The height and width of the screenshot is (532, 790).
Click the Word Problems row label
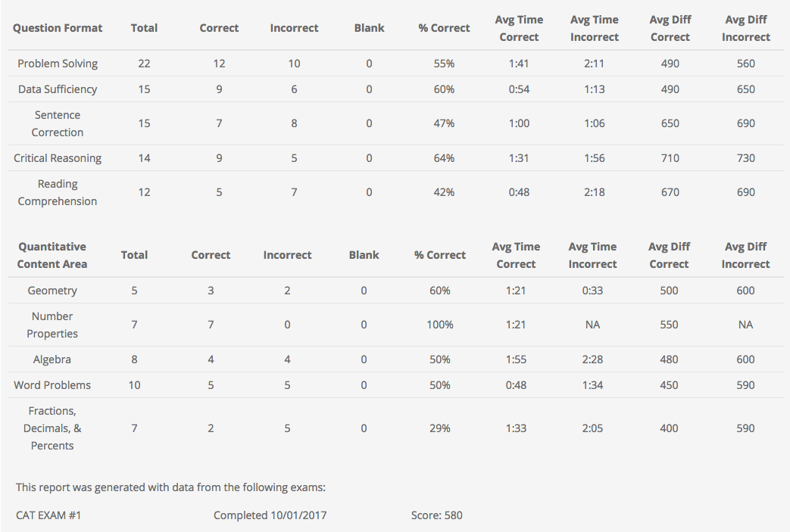point(52,385)
